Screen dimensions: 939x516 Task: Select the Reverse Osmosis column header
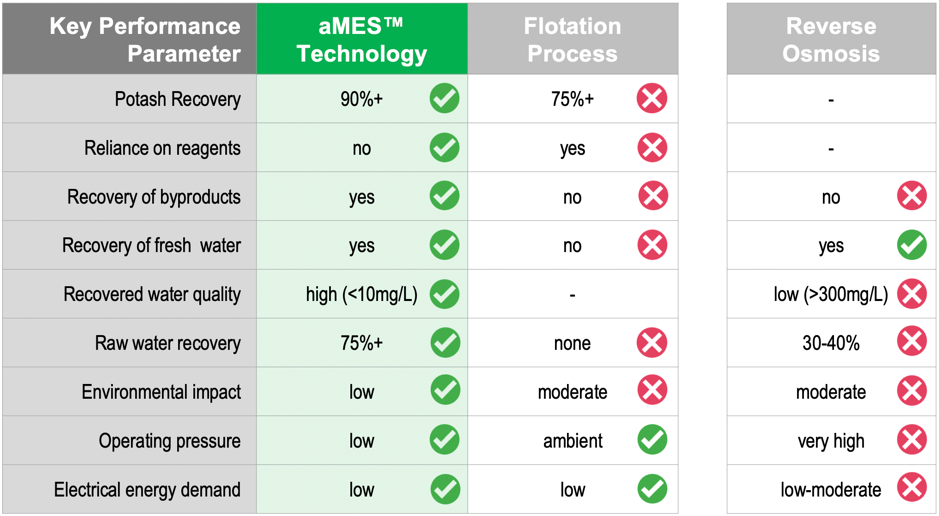(832, 39)
